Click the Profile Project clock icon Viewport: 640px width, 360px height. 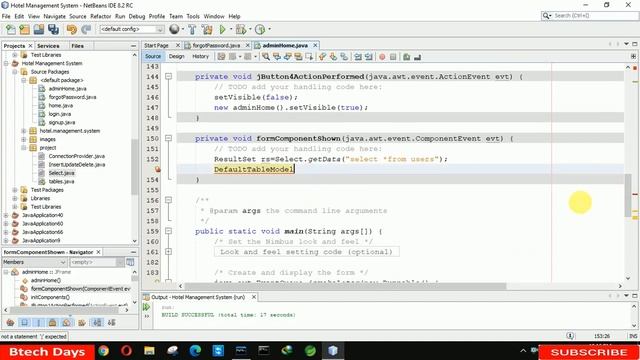(x=260, y=29)
